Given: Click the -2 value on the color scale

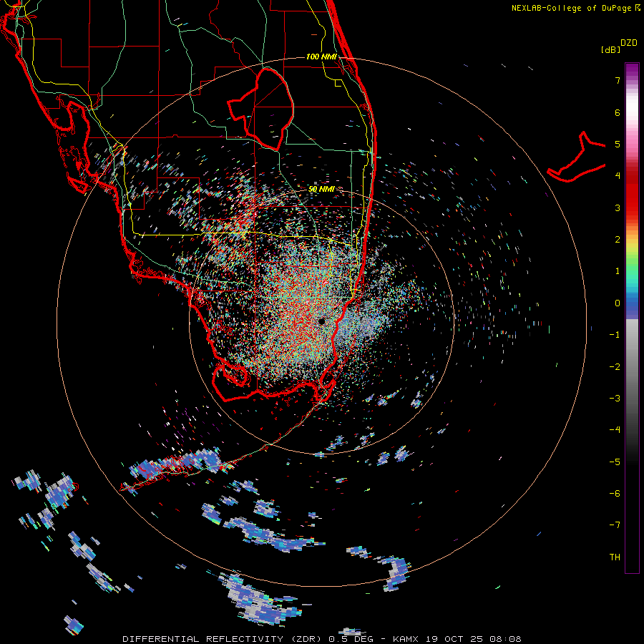Looking at the screenshot, I should click(x=615, y=367).
